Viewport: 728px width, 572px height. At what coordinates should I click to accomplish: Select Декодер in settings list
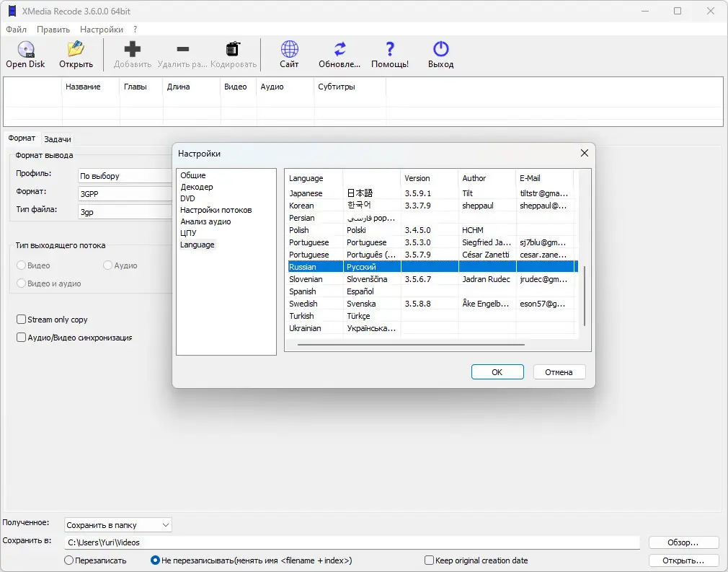click(x=197, y=187)
